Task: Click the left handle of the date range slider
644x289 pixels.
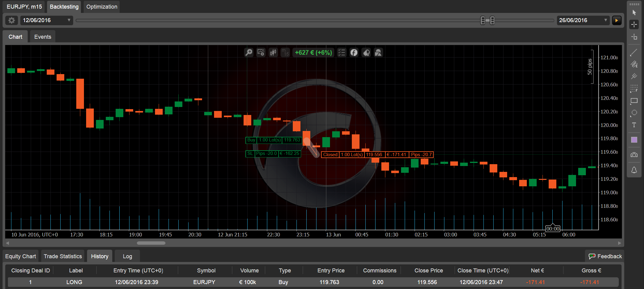Action: [483, 21]
